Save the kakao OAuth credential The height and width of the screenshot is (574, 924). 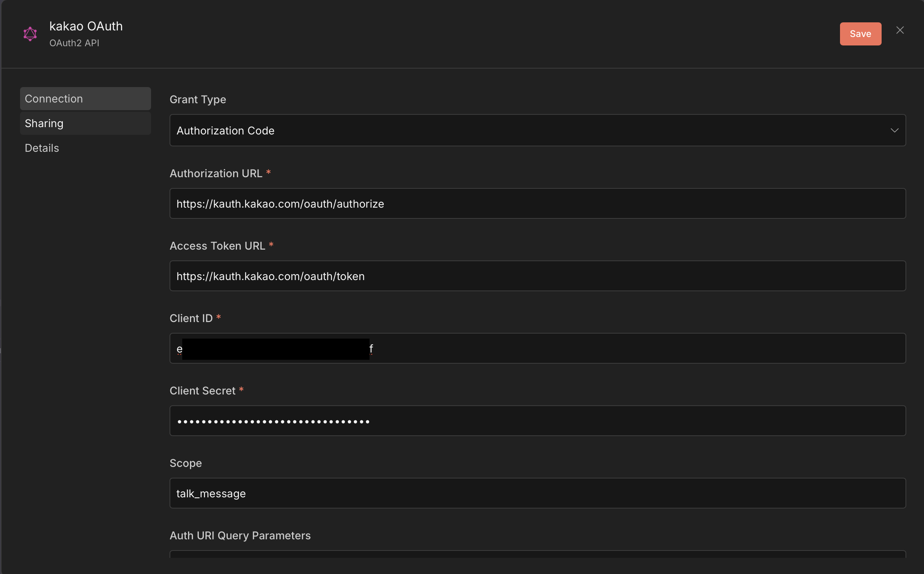click(x=860, y=34)
